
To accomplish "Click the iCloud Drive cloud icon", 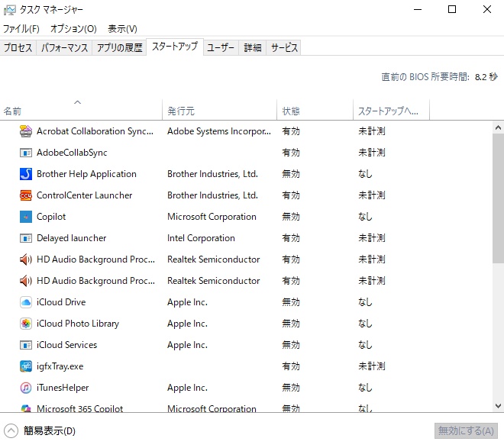I will point(26,302).
